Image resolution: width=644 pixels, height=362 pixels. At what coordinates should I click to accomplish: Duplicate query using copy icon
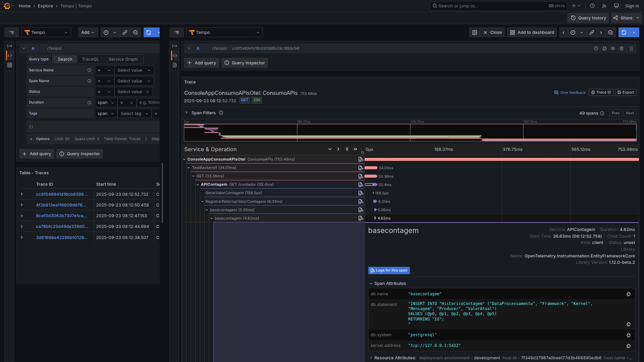coord(604,49)
